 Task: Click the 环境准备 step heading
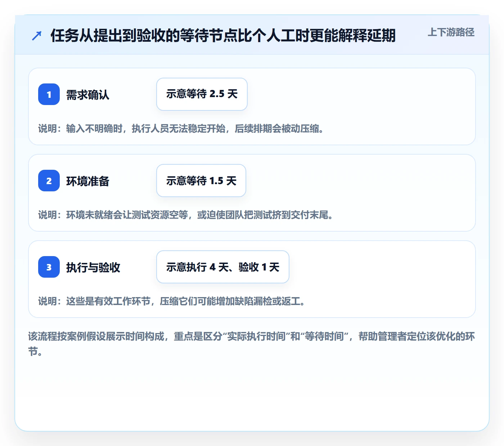88,181
